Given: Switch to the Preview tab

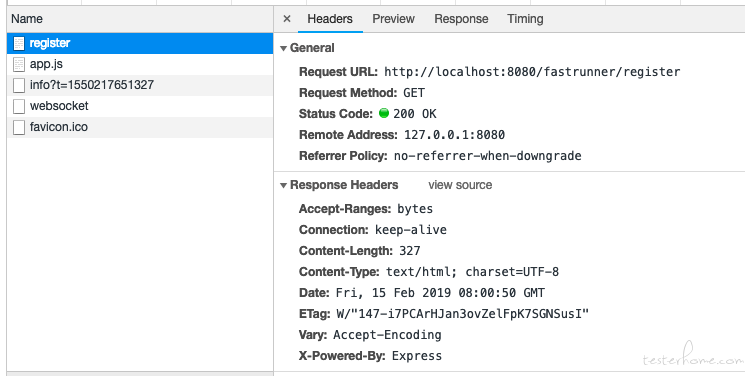Looking at the screenshot, I should click(393, 19).
